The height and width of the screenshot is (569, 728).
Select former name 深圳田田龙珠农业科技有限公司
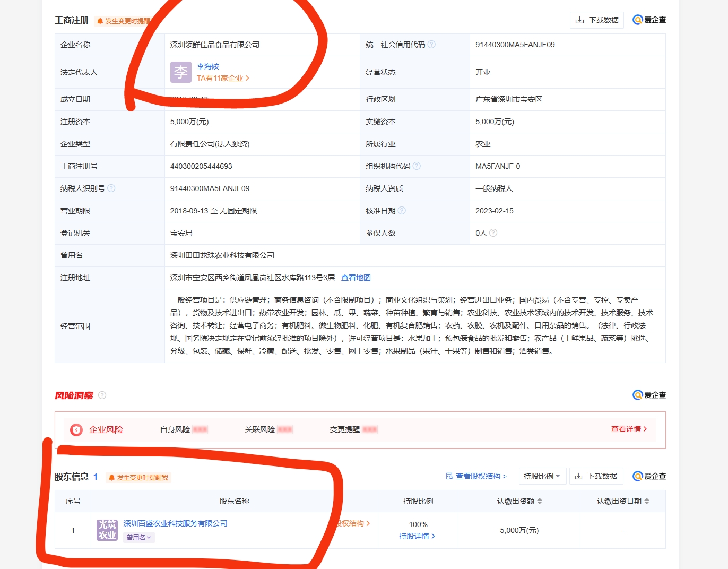222,255
